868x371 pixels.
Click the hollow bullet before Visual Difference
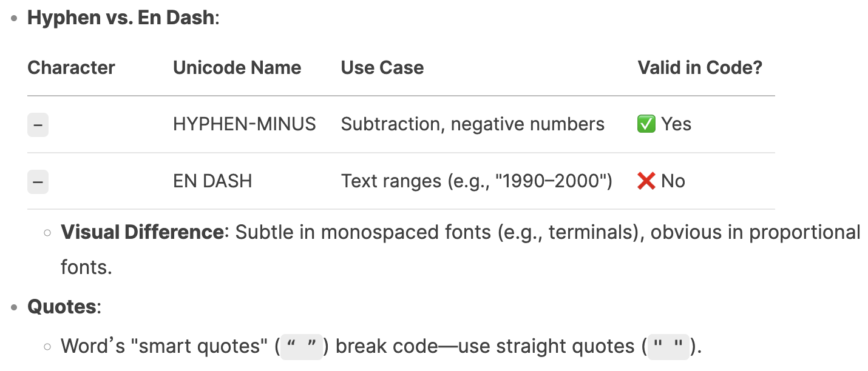(x=47, y=232)
